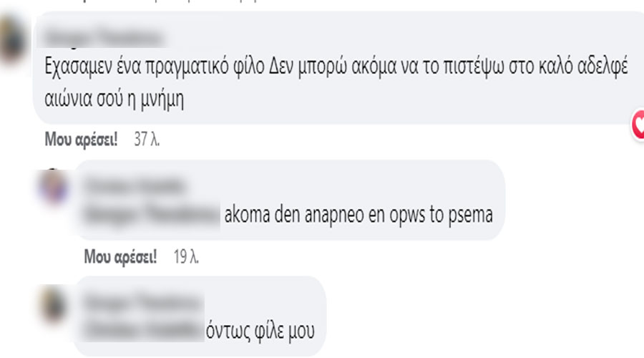Image resolution: width=644 pixels, height=358 pixels.
Task: Click the phrase 'Δεν μπορώ ακόμα να το πιστέψω'
Action: point(386,66)
